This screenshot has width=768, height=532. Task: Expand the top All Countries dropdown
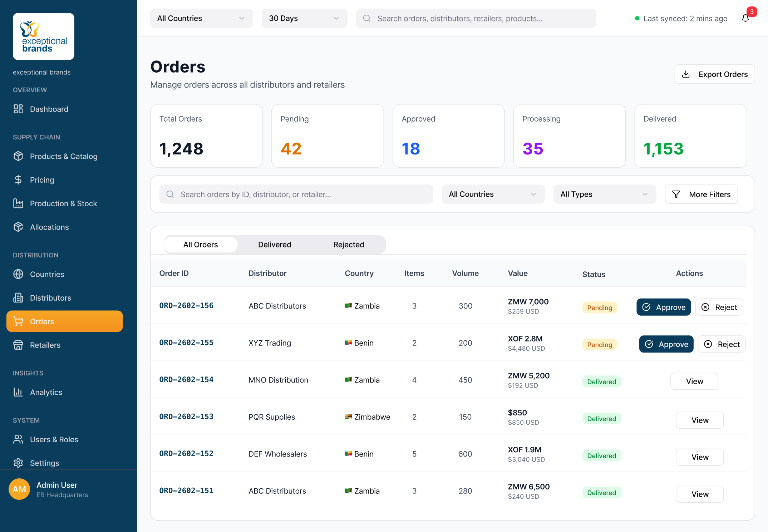(x=202, y=18)
